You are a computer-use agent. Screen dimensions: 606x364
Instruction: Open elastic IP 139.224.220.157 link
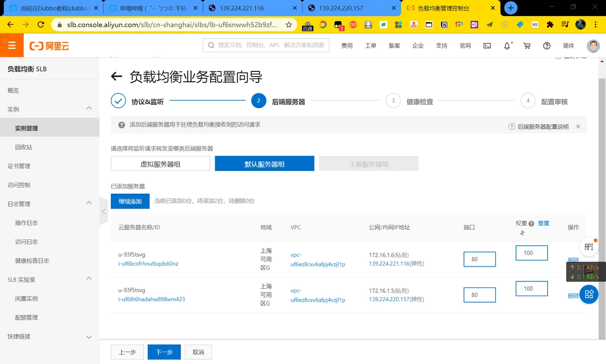(x=389, y=299)
